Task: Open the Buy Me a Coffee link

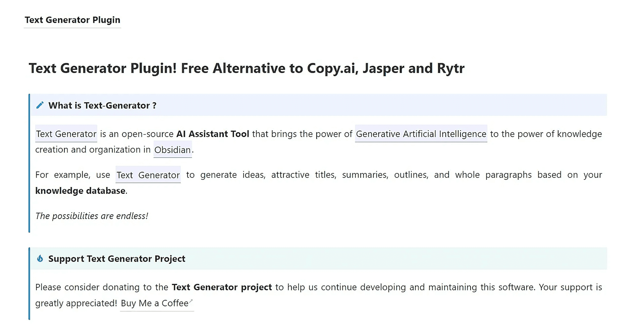Action: [155, 303]
